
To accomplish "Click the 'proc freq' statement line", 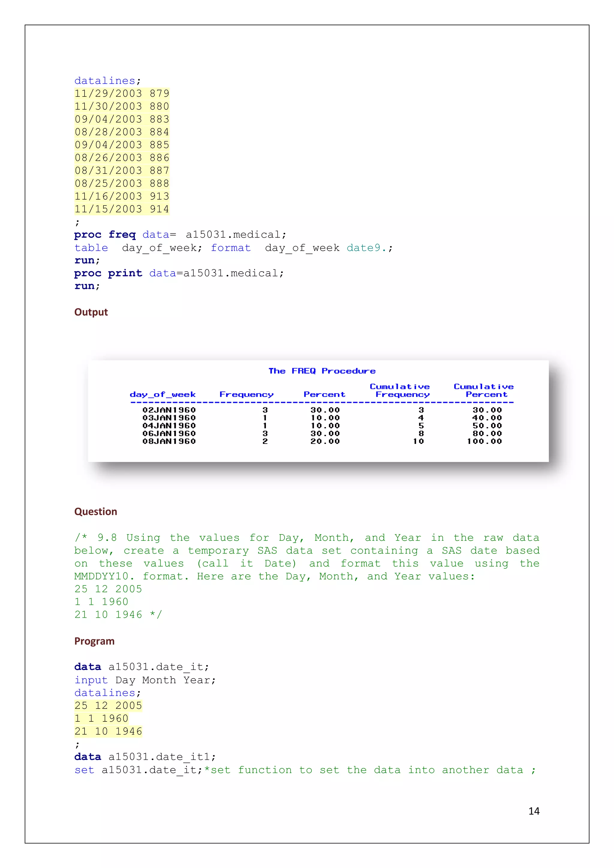I will click(x=180, y=235).
